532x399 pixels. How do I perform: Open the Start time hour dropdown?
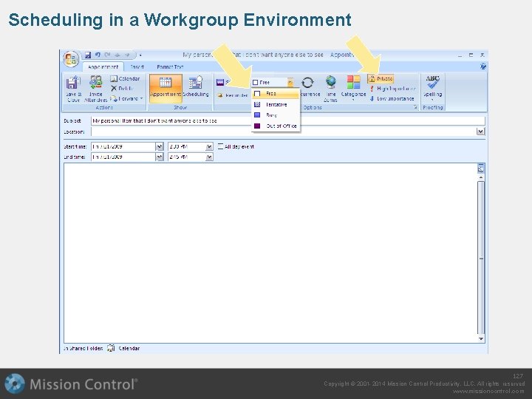pos(209,146)
